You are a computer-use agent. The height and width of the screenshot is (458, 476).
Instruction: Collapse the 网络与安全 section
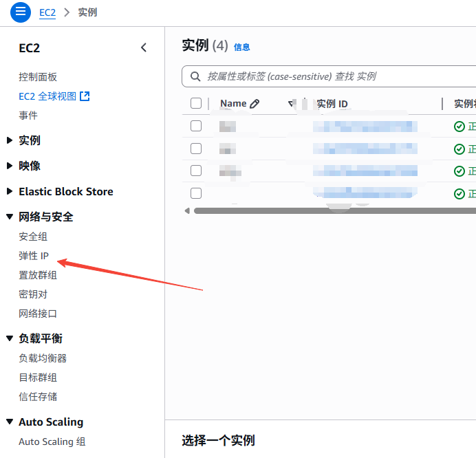coord(10,217)
